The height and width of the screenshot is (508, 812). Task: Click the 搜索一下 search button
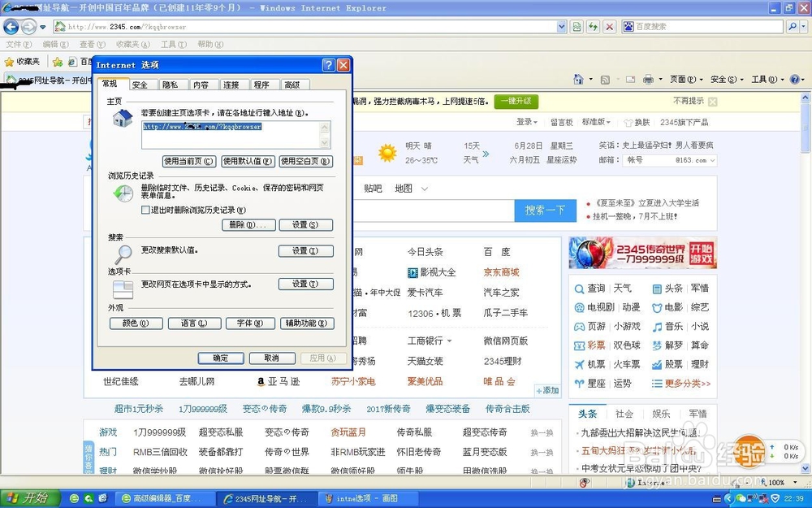point(545,211)
